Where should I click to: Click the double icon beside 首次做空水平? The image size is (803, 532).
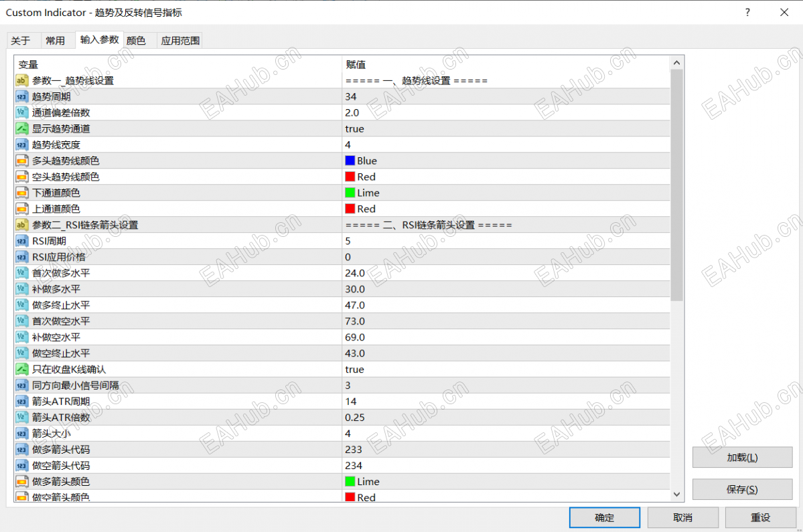point(21,321)
